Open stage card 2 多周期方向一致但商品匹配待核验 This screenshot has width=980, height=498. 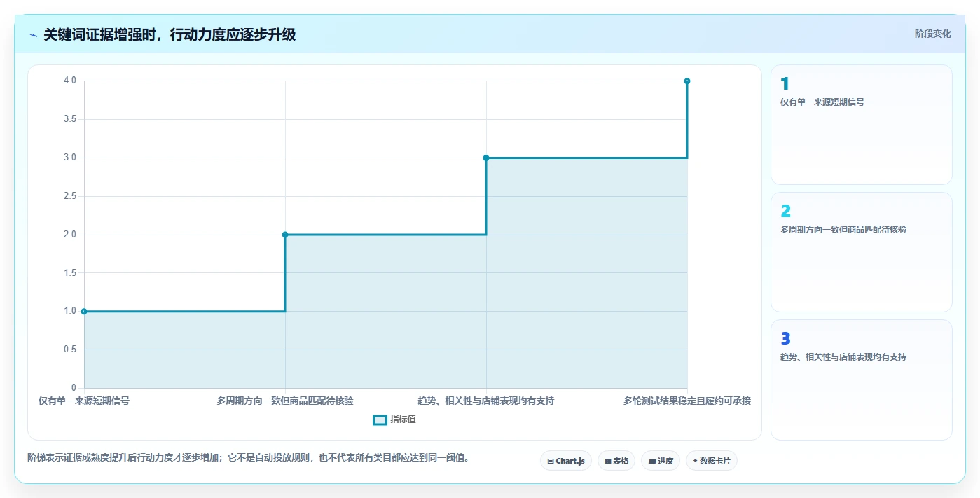(x=862, y=252)
